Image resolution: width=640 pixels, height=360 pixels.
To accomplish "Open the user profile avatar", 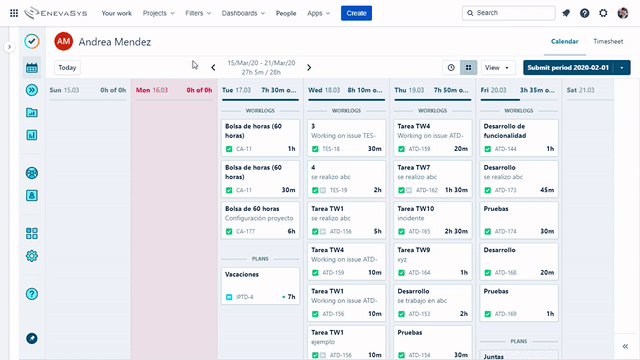I will click(623, 13).
